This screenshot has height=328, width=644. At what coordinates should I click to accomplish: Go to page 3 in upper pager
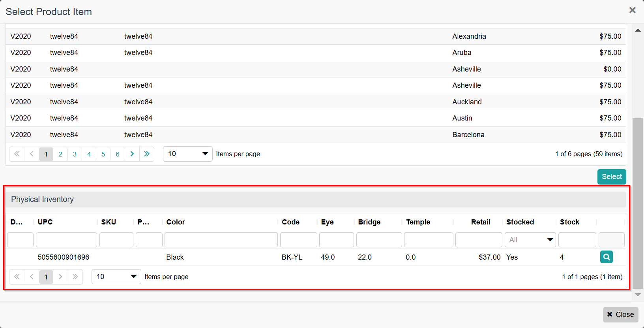tap(75, 154)
